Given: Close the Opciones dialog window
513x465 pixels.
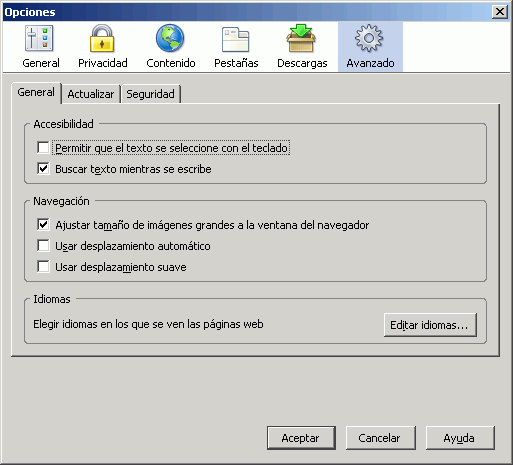Looking at the screenshot, I should pos(500,12).
